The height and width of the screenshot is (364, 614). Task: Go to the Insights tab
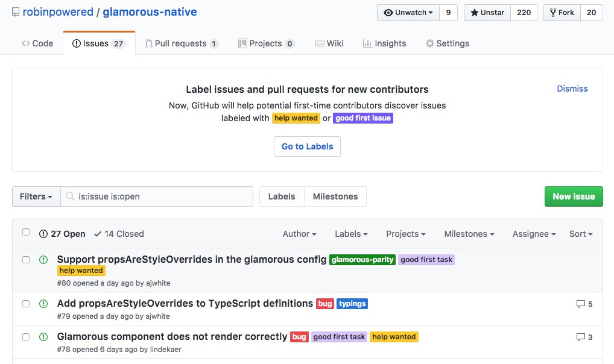coord(385,43)
